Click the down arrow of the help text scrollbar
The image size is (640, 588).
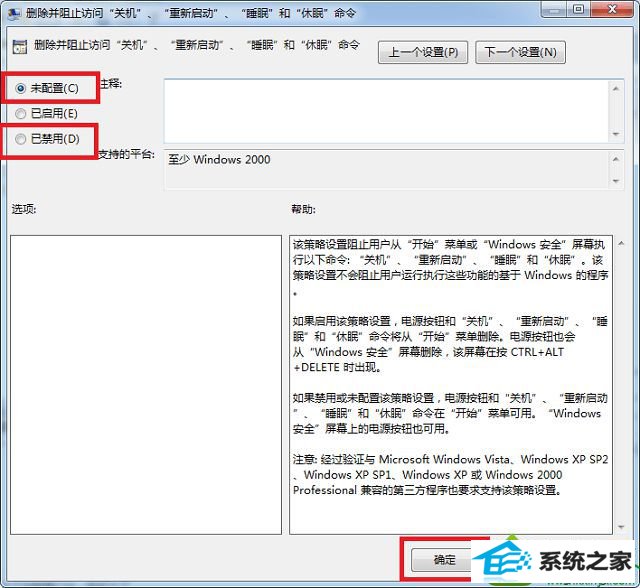(x=621, y=527)
